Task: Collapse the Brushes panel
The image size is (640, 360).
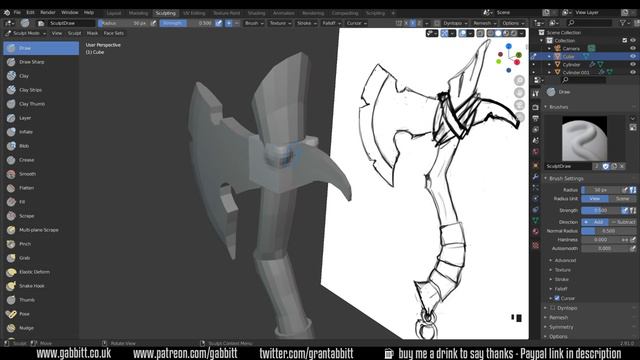Action: (x=558, y=107)
